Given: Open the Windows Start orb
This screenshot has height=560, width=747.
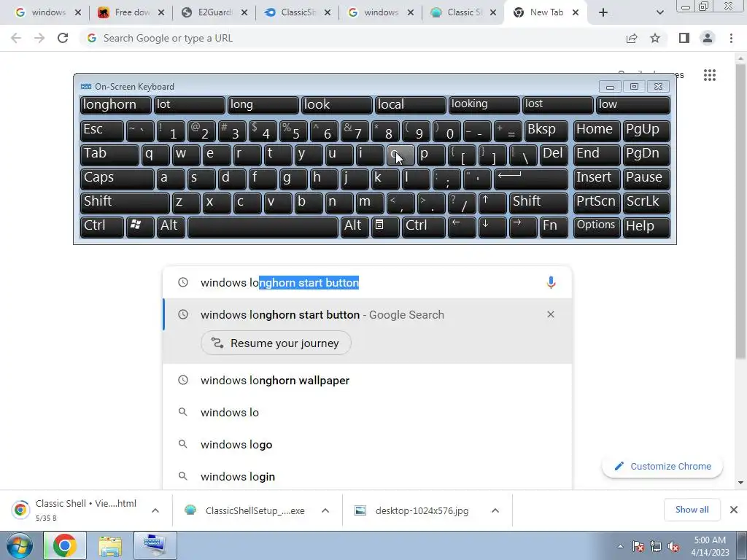Looking at the screenshot, I should click(x=20, y=545).
